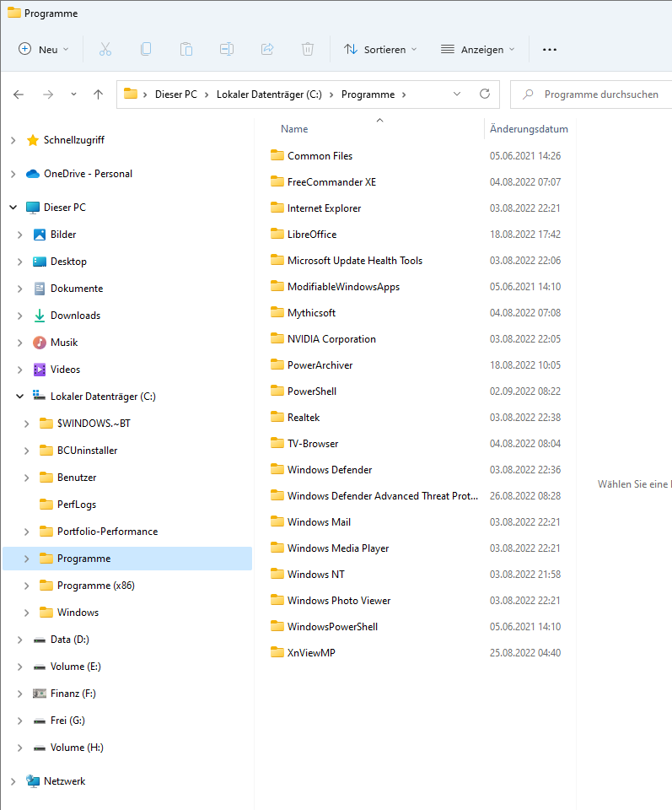
Task: Select the TV-Browser folder
Action: pos(313,443)
